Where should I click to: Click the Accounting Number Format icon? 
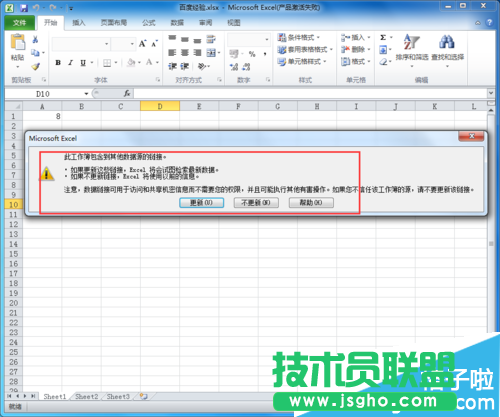tap(234, 54)
